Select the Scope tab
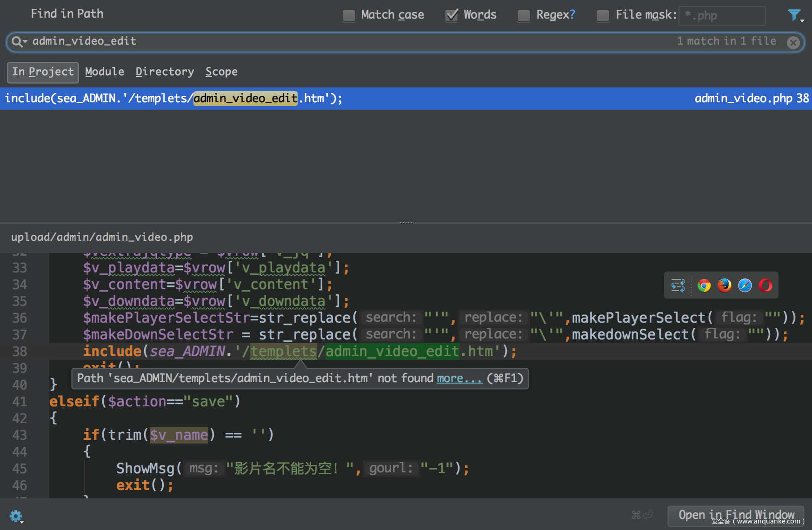 pos(221,72)
